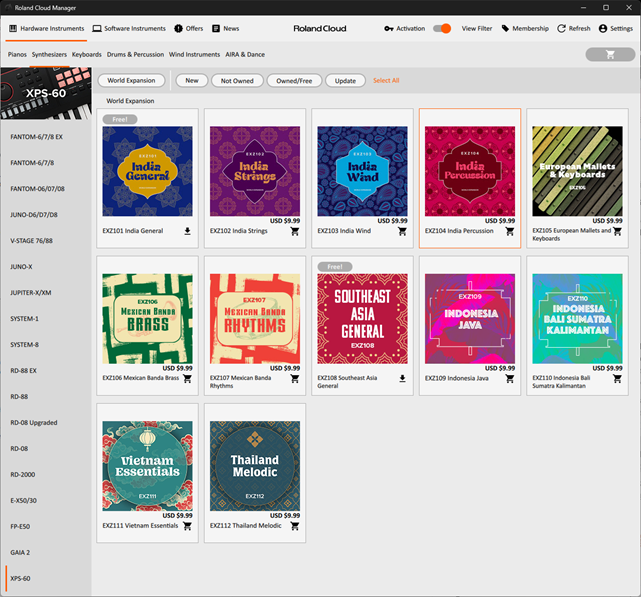This screenshot has height=597, width=641.
Task: Click EXZ104 India Percussion title text
Action: (x=459, y=231)
